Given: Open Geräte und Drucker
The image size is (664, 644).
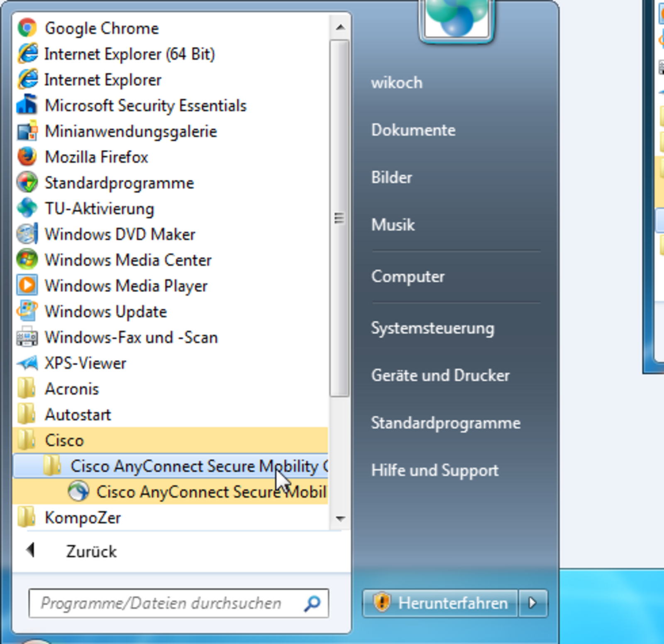Looking at the screenshot, I should (x=440, y=375).
